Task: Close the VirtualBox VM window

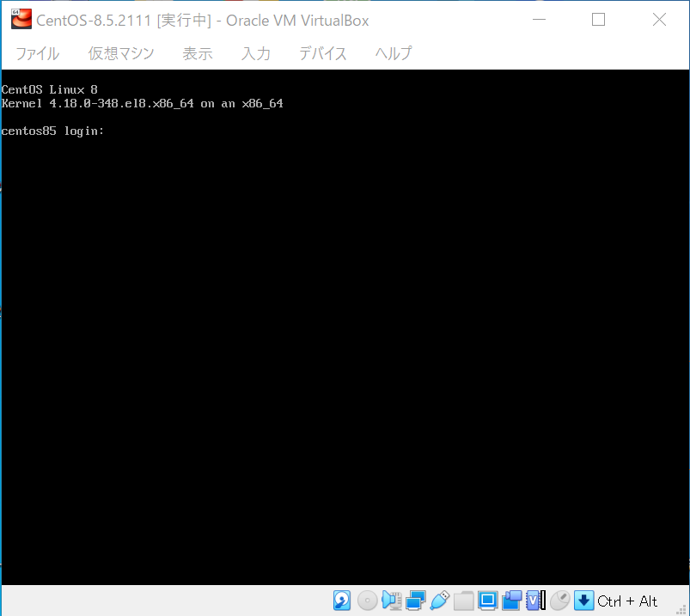Action: 659,20
